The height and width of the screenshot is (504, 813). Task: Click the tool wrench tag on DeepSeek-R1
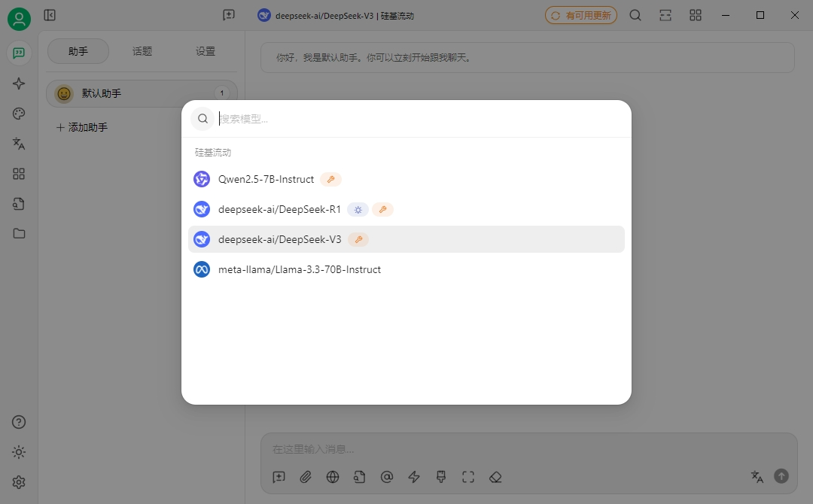click(x=382, y=209)
